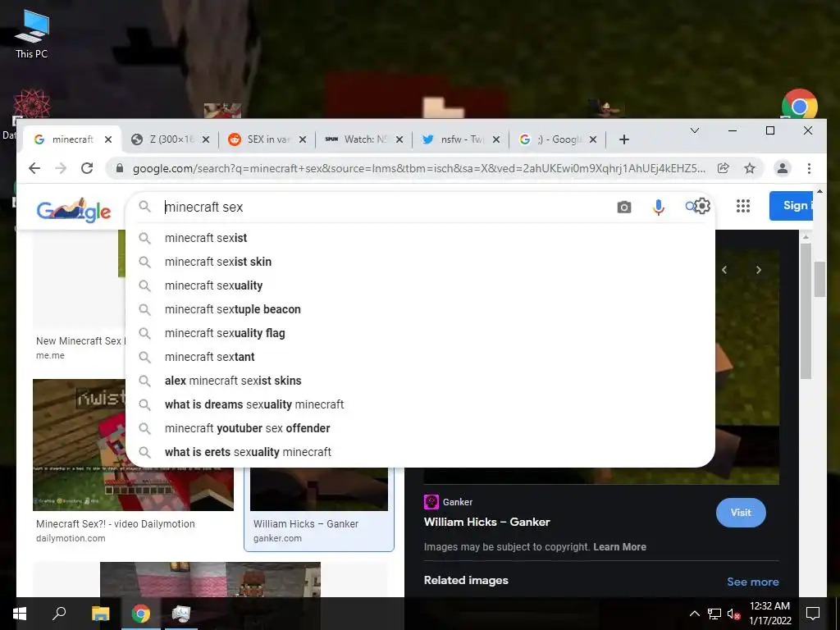The image size is (840, 630).
Task: Open the Google apps grid icon
Action: pyautogui.click(x=743, y=206)
